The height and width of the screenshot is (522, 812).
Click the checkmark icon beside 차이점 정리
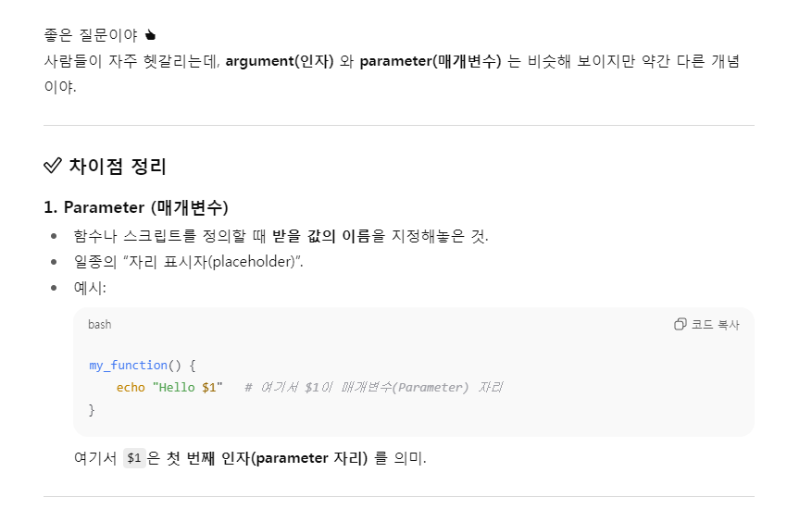pos(53,166)
